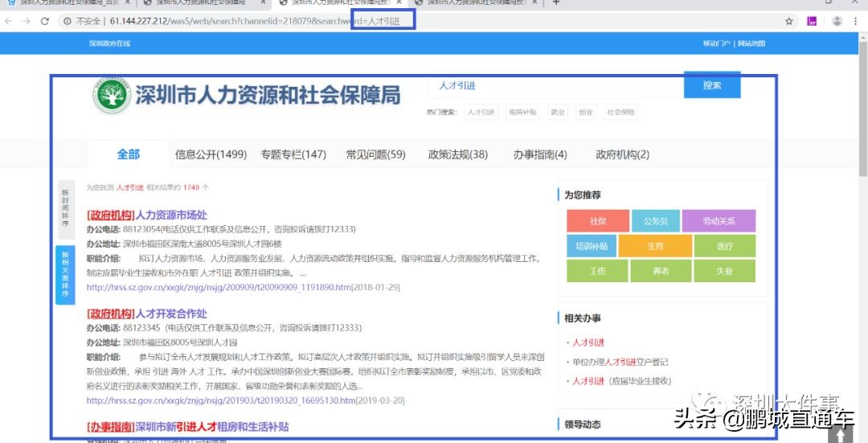Click the 领导动态 section heading

pyautogui.click(x=583, y=425)
